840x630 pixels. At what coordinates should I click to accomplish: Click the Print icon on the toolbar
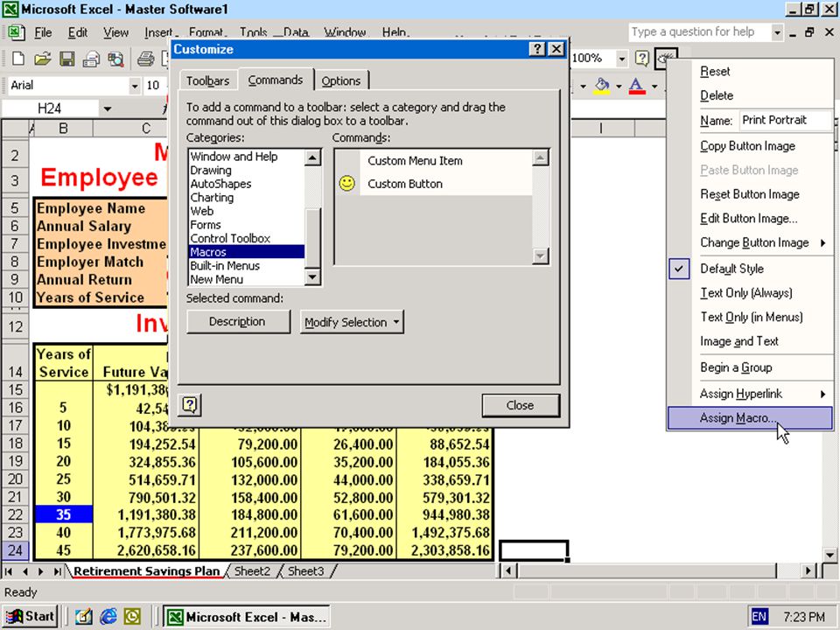(145, 59)
